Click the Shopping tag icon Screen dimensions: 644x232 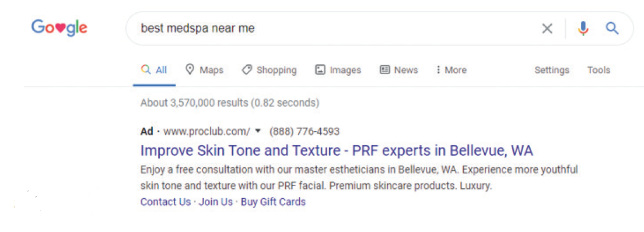[246, 70]
